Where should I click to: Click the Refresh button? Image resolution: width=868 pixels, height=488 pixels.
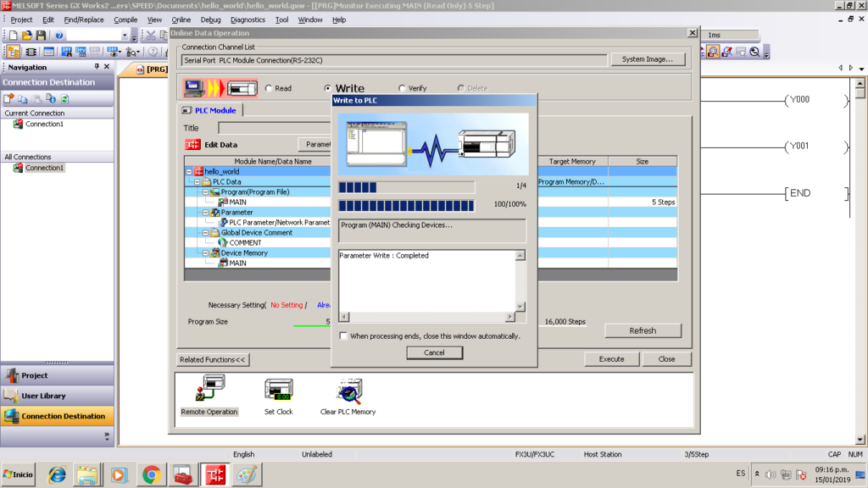coord(643,331)
